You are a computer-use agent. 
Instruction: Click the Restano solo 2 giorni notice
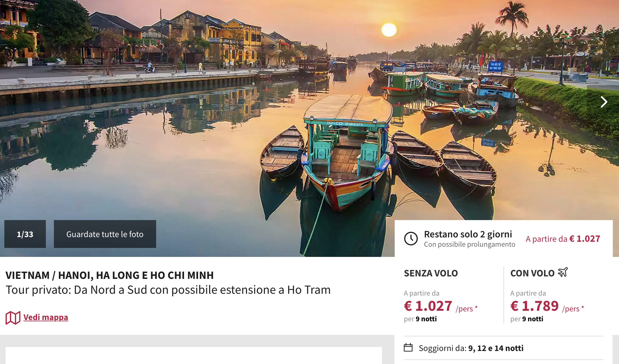click(468, 234)
